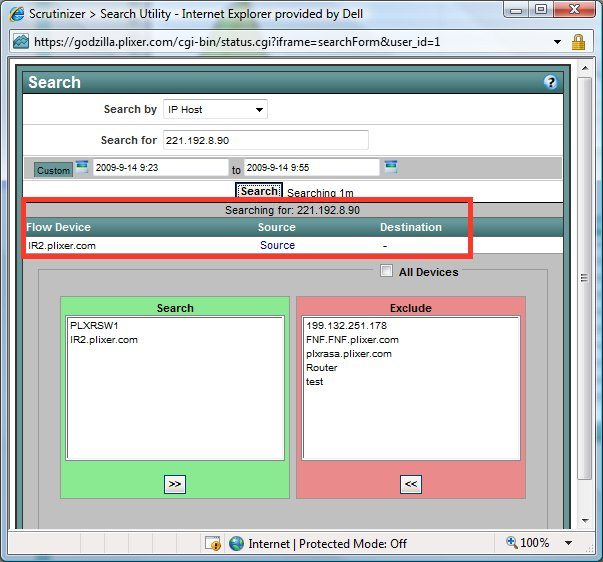603x562 pixels.
Task: Maximize the Internet Explorer window
Action: (x=541, y=10)
